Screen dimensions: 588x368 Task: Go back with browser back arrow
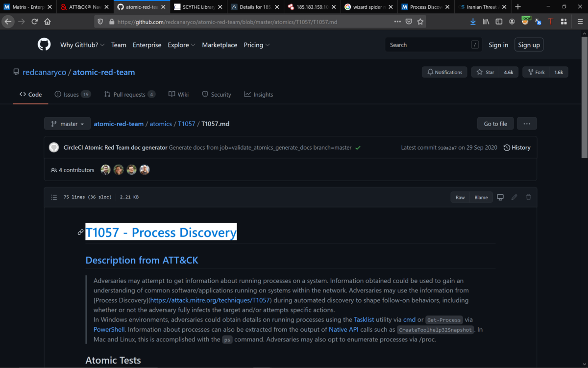pyautogui.click(x=8, y=22)
